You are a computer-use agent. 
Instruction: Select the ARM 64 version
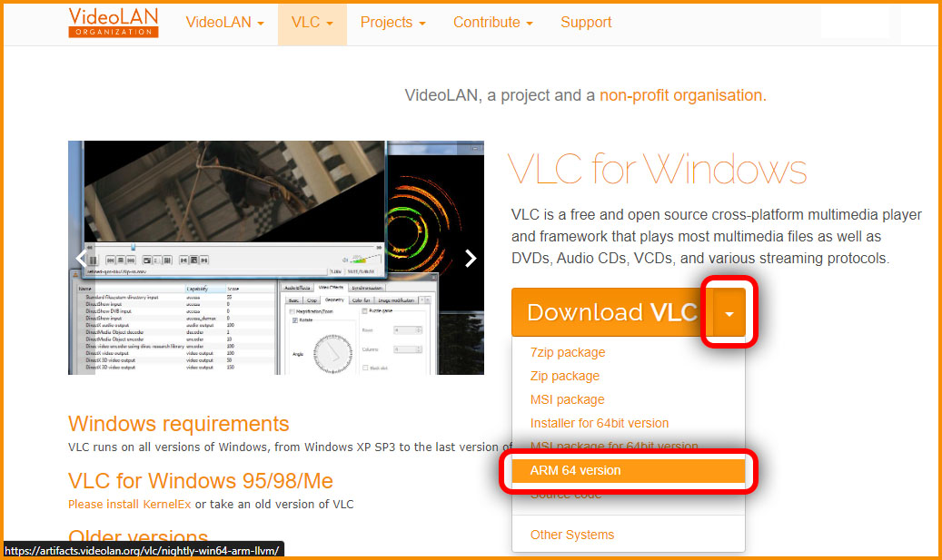click(629, 470)
